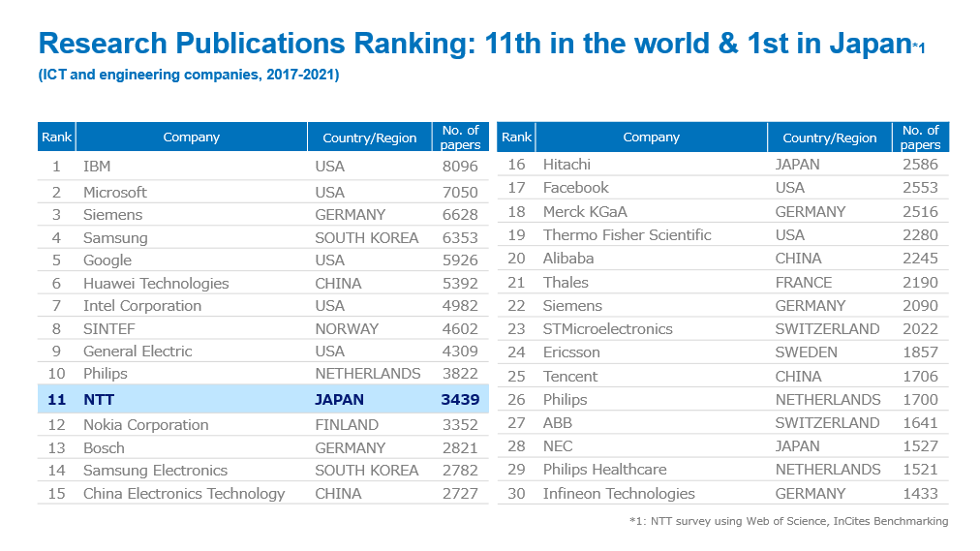
Task: Click 'FINLAND' in the Nokia row
Action: coord(347,425)
